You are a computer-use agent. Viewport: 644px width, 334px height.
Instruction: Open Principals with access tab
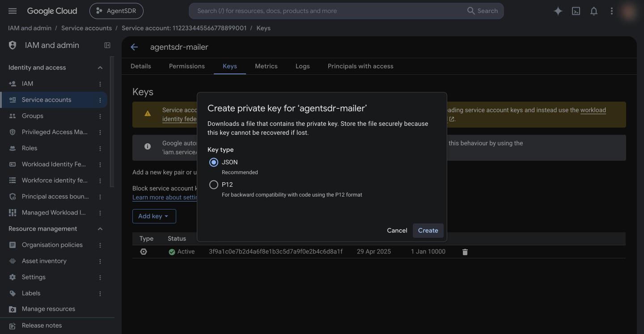360,66
